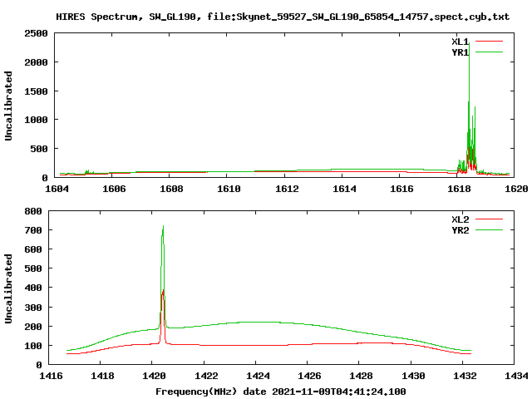
Task: Click the green YR1 legend line sample
Action: 489,52
